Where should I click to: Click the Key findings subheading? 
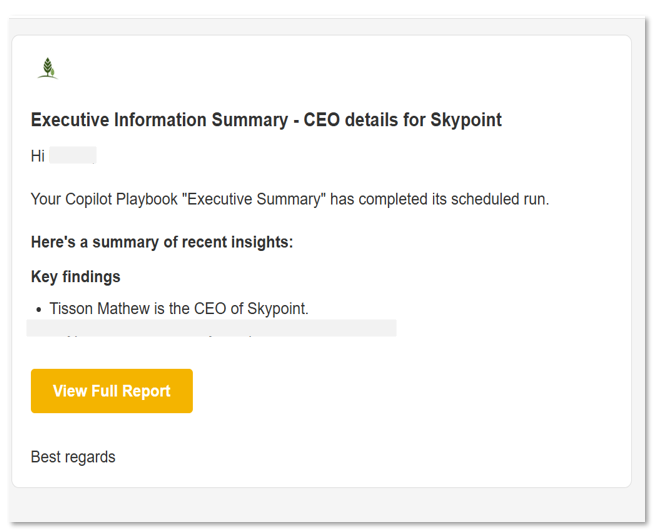tap(76, 277)
